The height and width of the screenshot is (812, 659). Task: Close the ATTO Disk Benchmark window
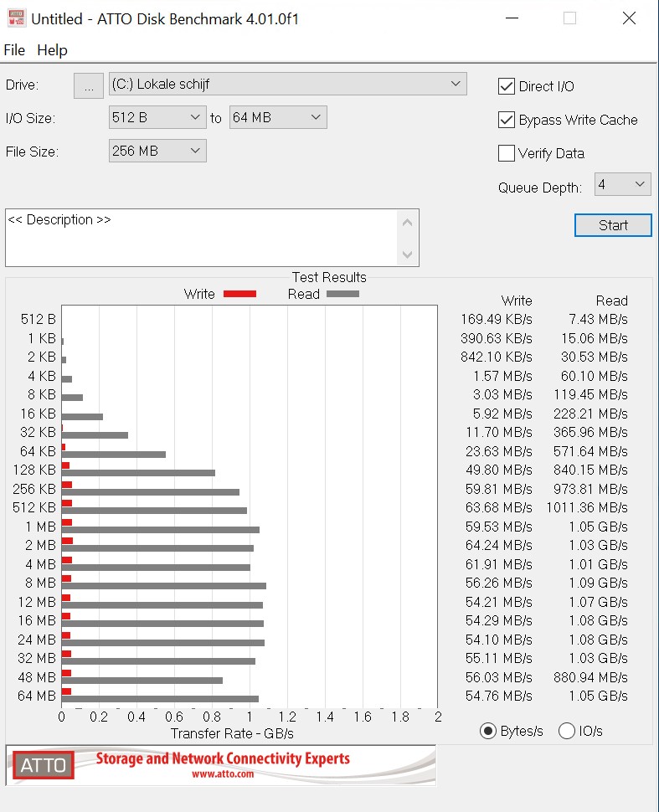click(x=629, y=18)
